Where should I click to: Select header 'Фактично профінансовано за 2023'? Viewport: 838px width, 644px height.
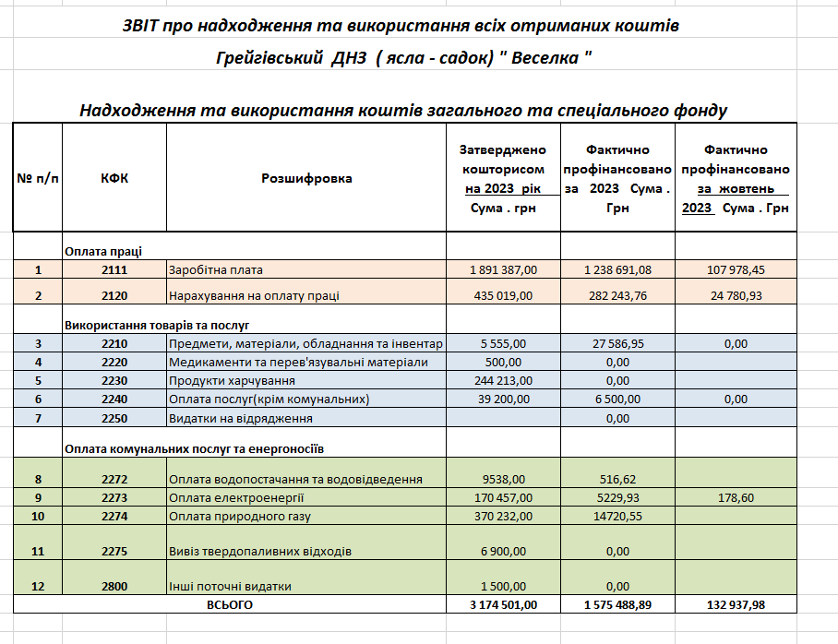(617, 178)
